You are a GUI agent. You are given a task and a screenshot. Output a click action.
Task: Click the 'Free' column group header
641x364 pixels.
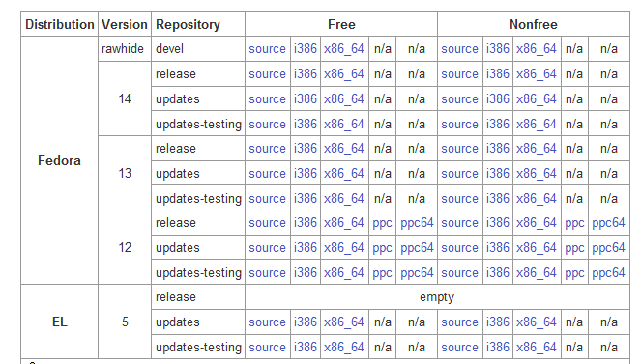click(341, 24)
